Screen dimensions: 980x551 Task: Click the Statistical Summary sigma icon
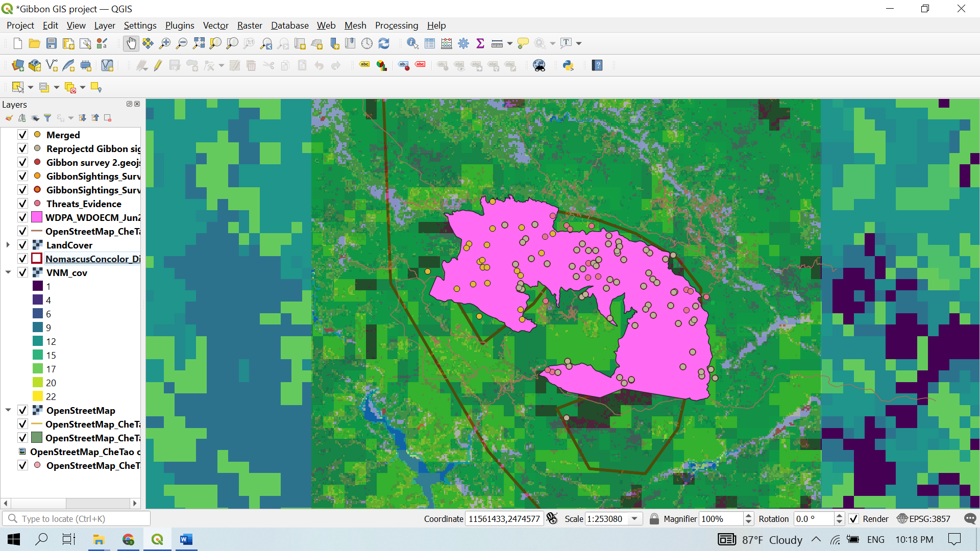pyautogui.click(x=480, y=43)
